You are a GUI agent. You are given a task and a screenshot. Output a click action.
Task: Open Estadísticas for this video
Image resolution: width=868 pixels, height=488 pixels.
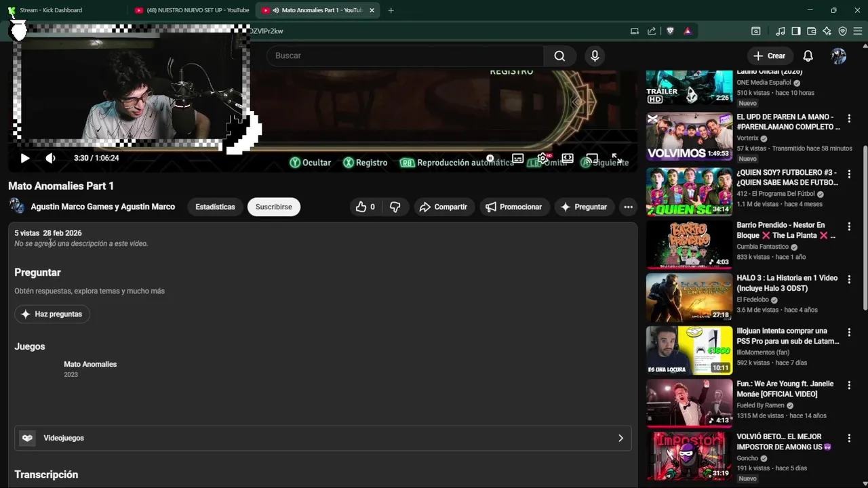tap(215, 207)
